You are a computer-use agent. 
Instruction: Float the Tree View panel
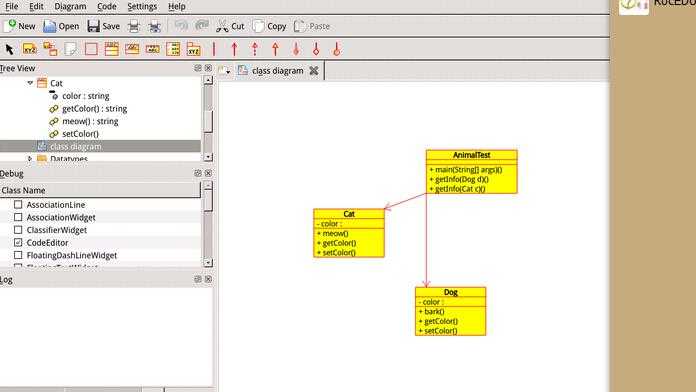198,68
